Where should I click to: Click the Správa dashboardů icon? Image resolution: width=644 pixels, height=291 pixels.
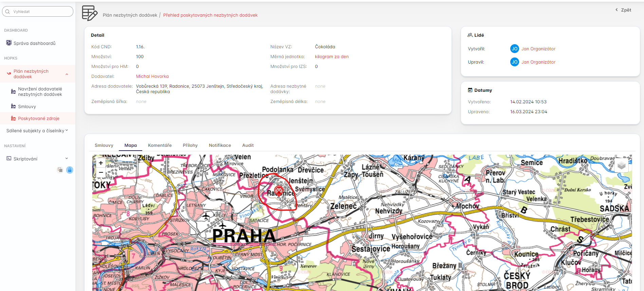(x=9, y=43)
